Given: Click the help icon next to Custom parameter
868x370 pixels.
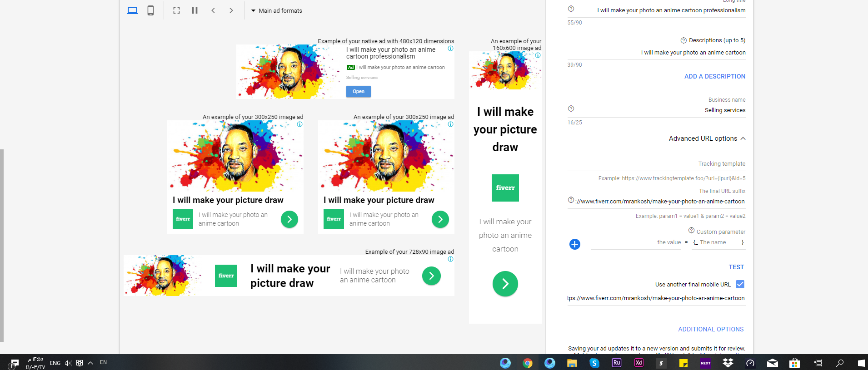Looking at the screenshot, I should pyautogui.click(x=691, y=230).
